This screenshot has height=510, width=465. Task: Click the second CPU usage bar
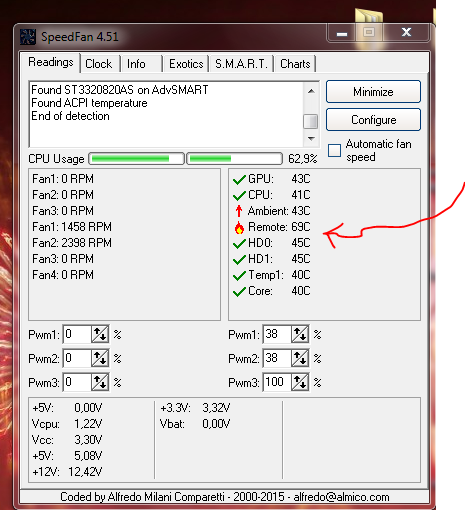234,159
